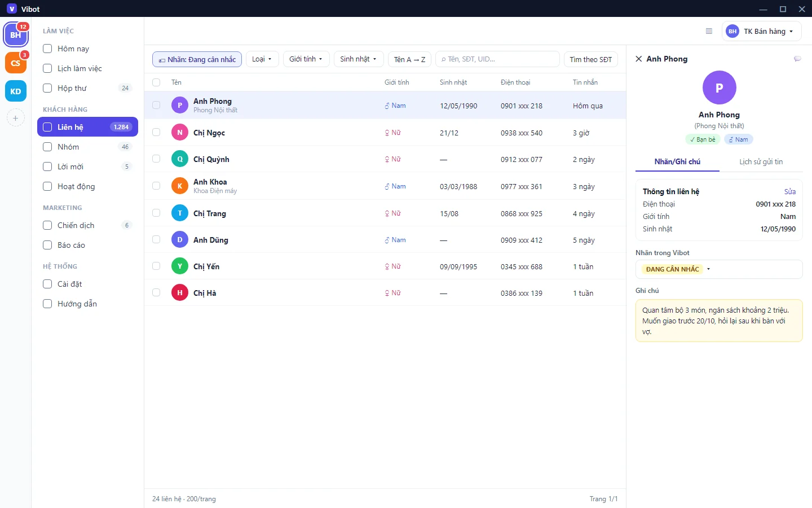Tick the select-all checkbox in the table header

coord(156,82)
